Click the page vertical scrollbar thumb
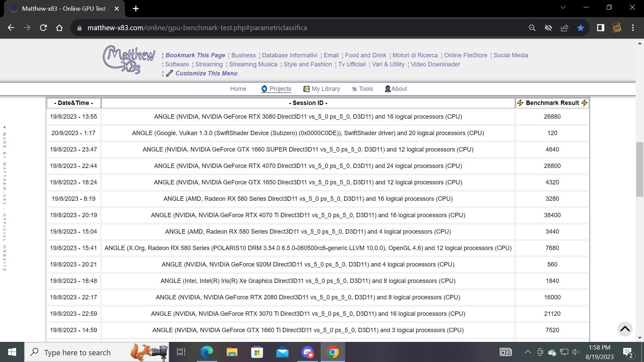Viewport: 644px width, 362px height. pyautogui.click(x=640, y=170)
